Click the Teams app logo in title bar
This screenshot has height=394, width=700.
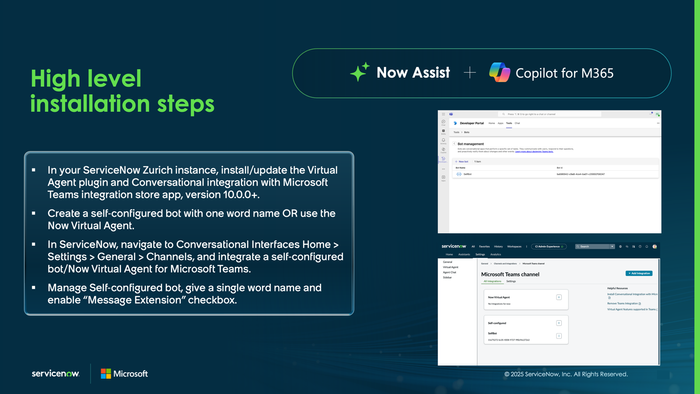(x=451, y=114)
